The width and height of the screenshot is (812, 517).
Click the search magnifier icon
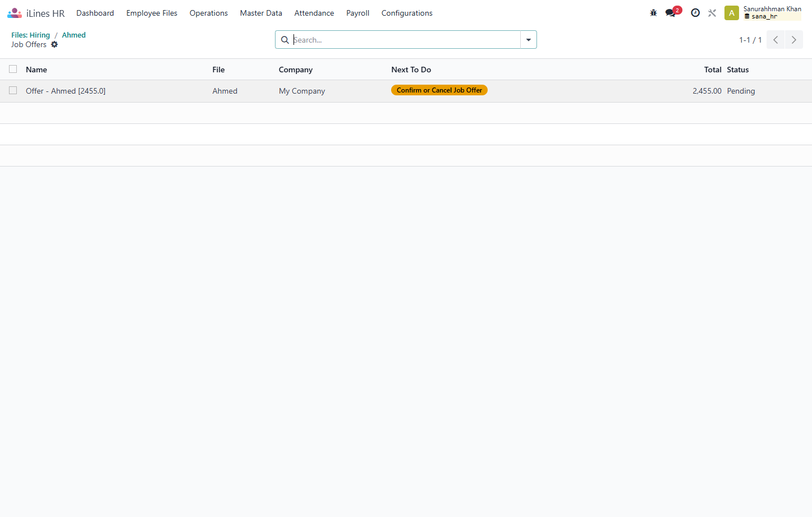pos(285,40)
